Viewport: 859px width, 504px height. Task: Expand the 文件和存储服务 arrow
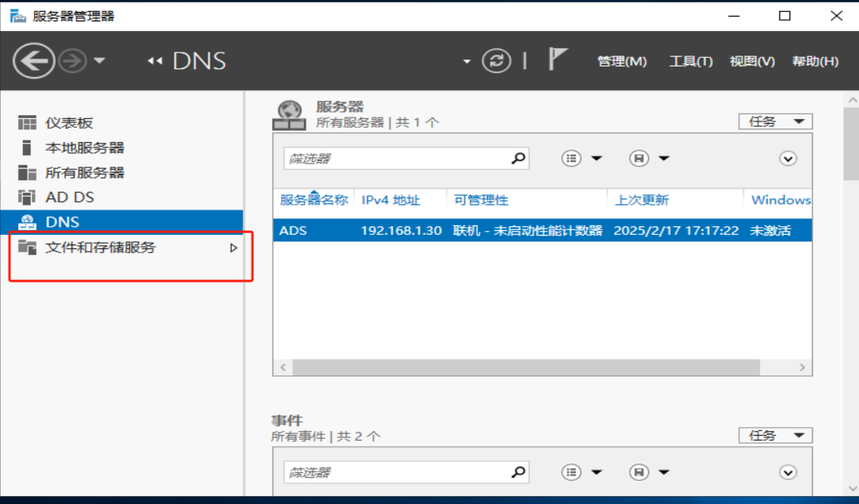pyautogui.click(x=234, y=248)
